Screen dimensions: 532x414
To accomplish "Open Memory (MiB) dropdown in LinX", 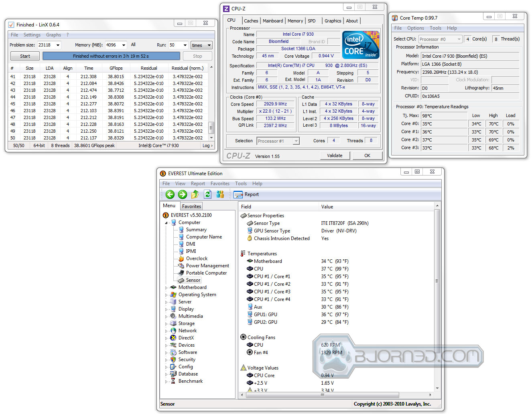I will (x=124, y=45).
